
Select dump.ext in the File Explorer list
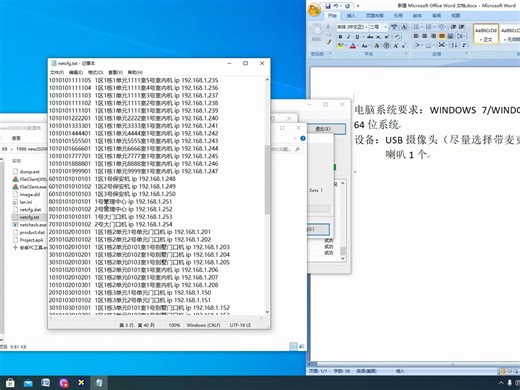click(x=29, y=171)
